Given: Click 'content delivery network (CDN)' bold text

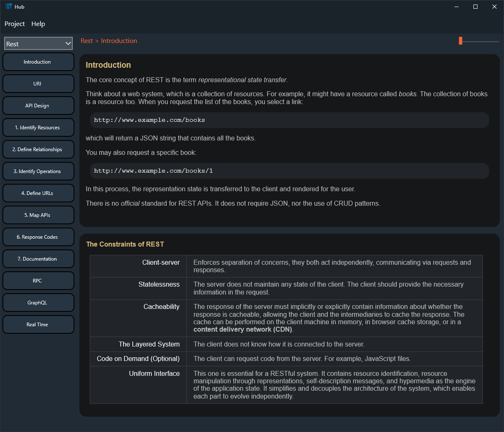Looking at the screenshot, I should (243, 330).
